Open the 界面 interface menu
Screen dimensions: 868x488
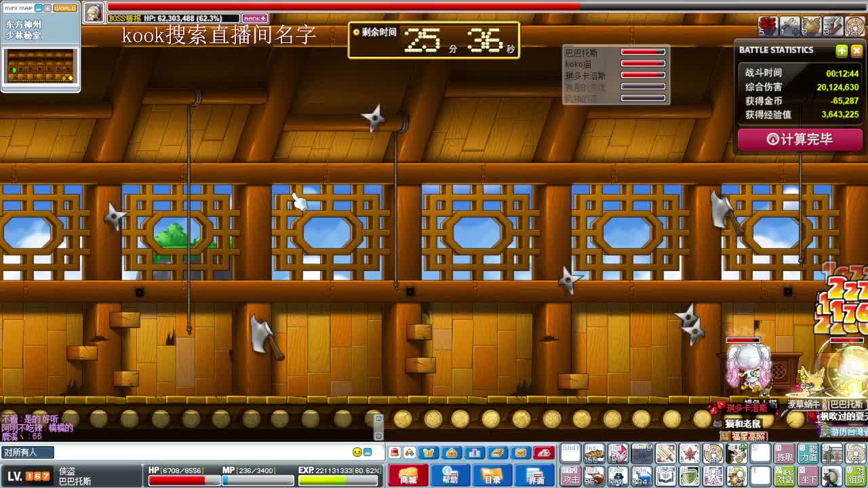point(535,476)
